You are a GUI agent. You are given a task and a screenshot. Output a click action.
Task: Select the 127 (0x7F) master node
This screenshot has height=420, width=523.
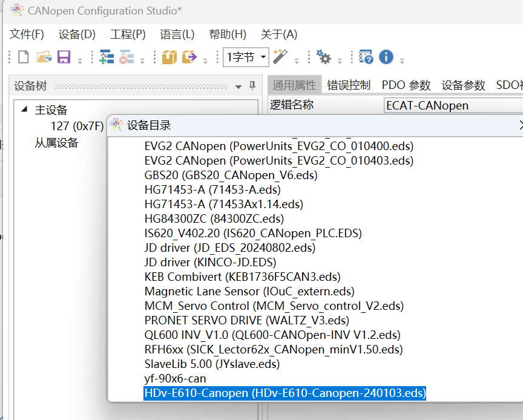[77, 126]
